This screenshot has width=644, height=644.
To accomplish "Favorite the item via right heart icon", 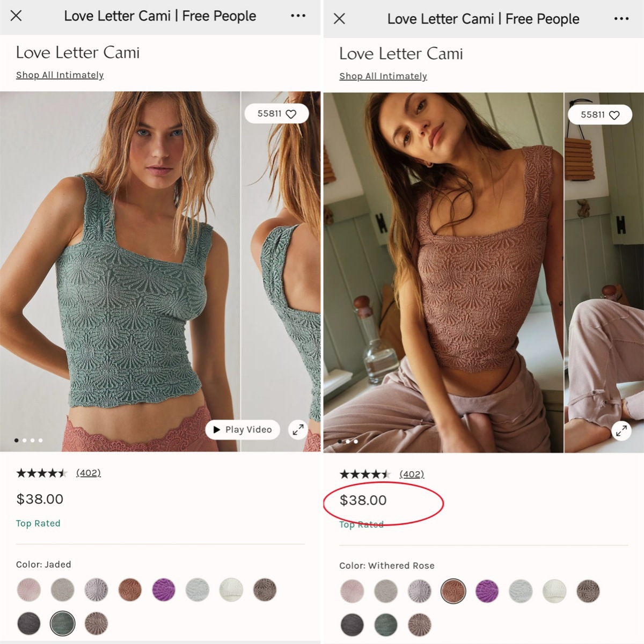I will [614, 115].
